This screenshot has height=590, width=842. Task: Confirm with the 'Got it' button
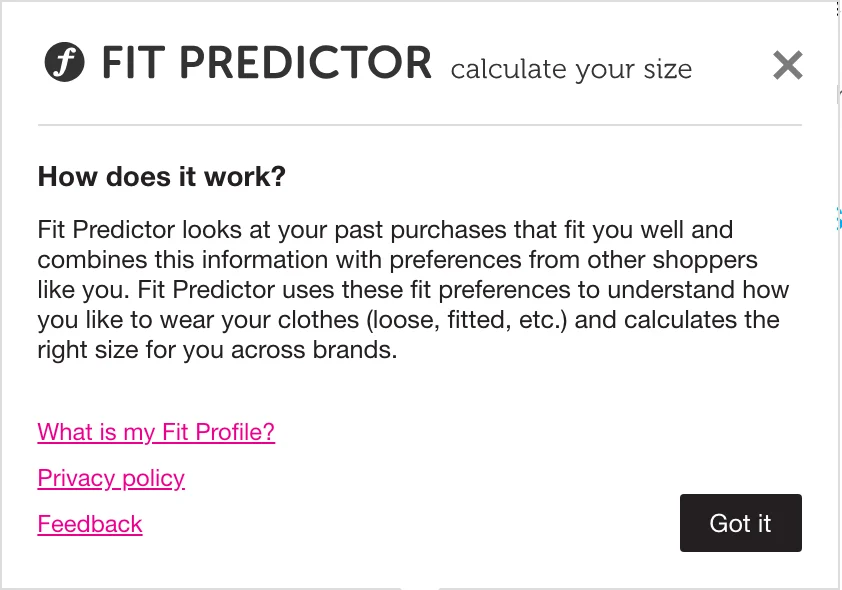pos(741,523)
